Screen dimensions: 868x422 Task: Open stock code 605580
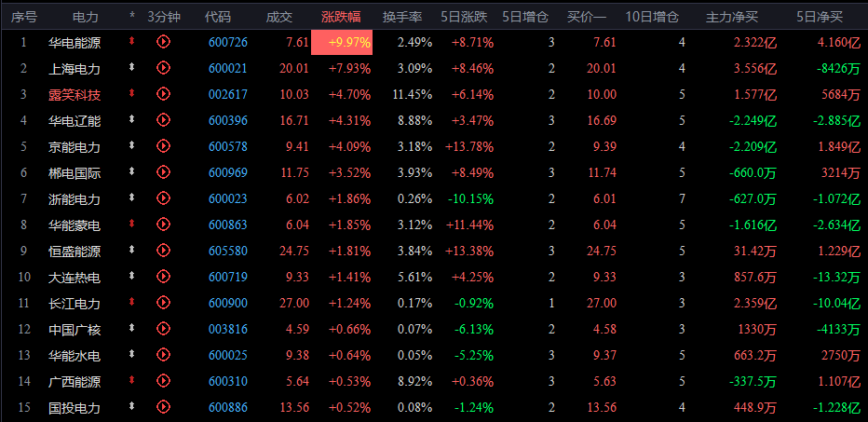228,252
